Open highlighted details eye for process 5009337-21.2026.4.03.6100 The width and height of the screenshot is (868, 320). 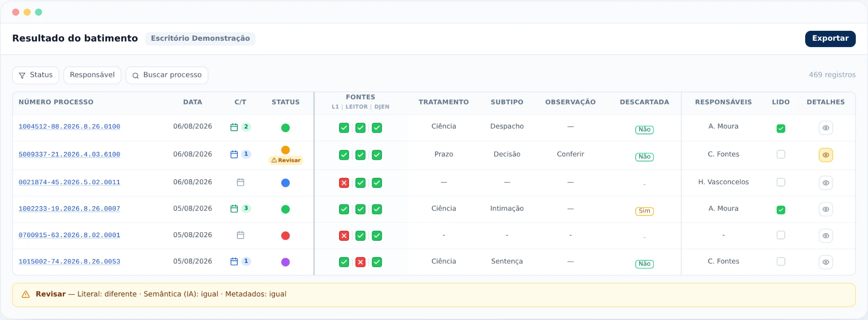tap(826, 155)
